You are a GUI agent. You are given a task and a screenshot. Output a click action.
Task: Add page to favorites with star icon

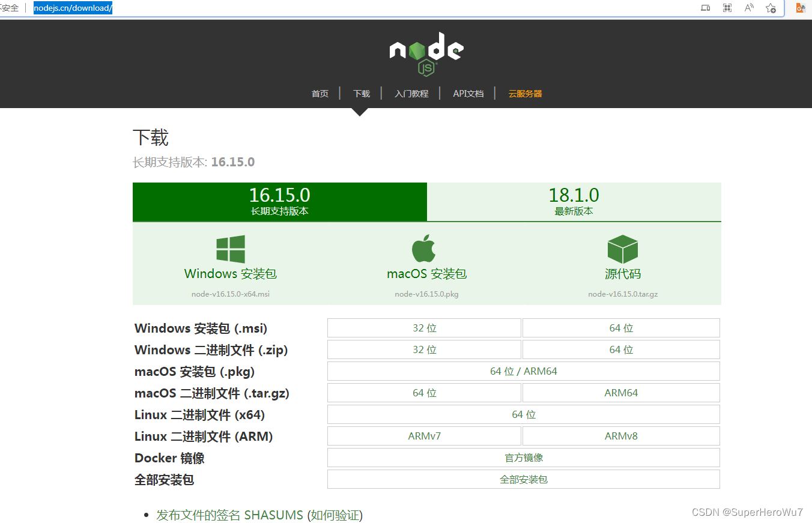(771, 8)
